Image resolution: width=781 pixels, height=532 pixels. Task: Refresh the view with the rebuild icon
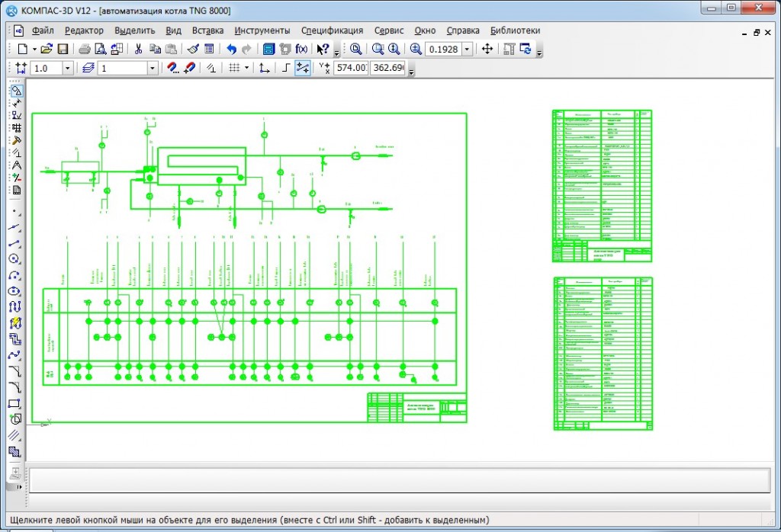point(525,49)
